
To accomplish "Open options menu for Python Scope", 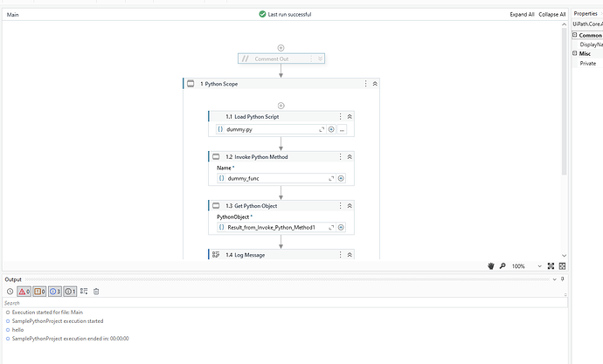I will (365, 84).
